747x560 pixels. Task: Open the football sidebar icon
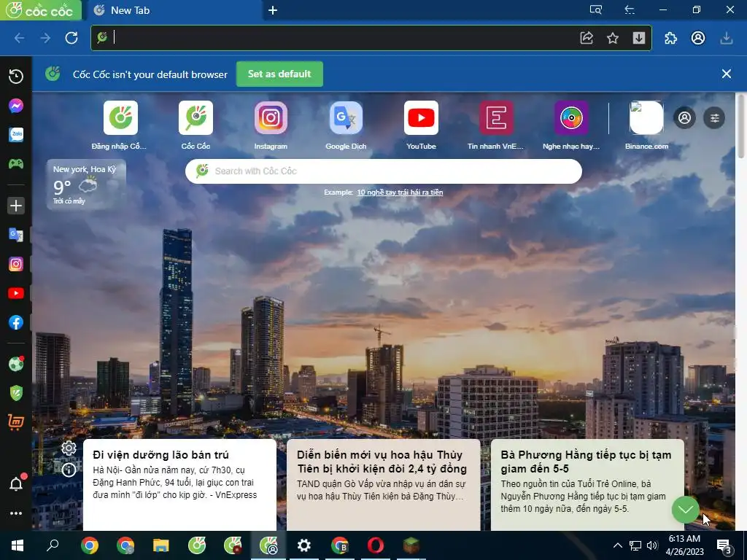click(16, 364)
